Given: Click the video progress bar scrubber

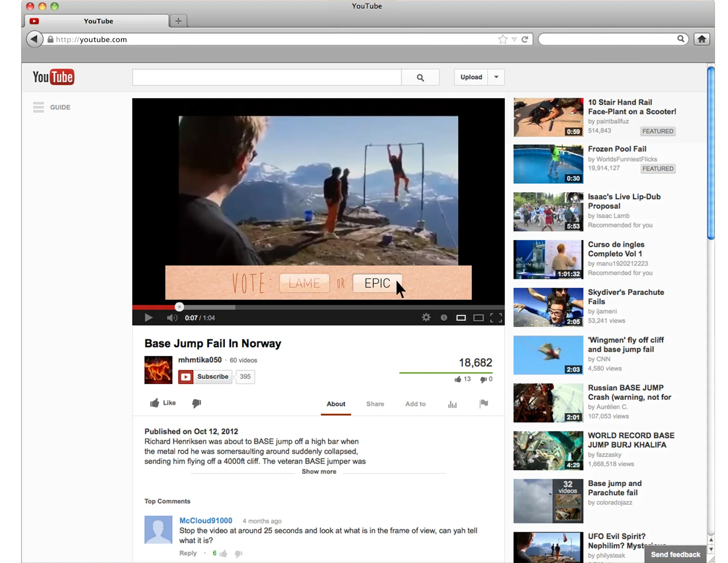Looking at the screenshot, I should pyautogui.click(x=179, y=307).
